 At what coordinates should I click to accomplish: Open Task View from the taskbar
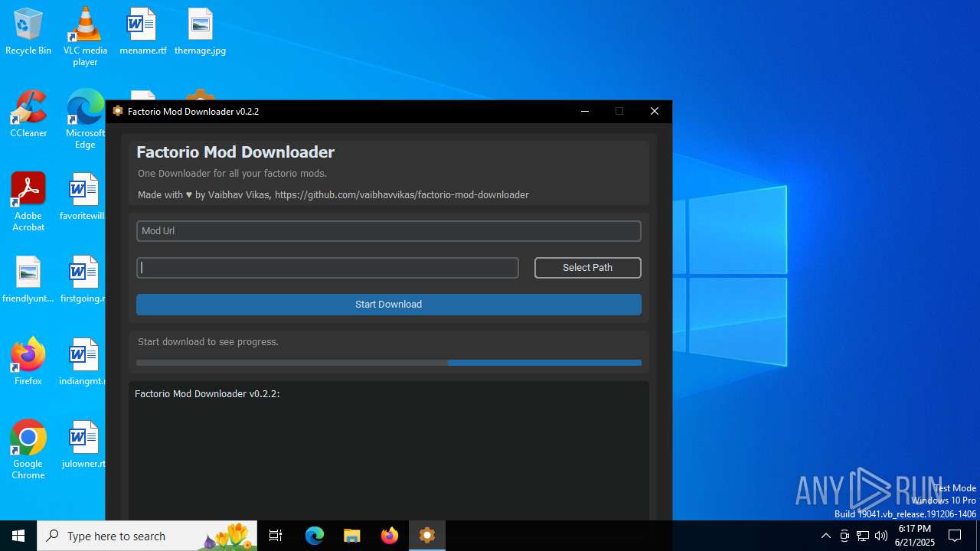pyautogui.click(x=276, y=536)
